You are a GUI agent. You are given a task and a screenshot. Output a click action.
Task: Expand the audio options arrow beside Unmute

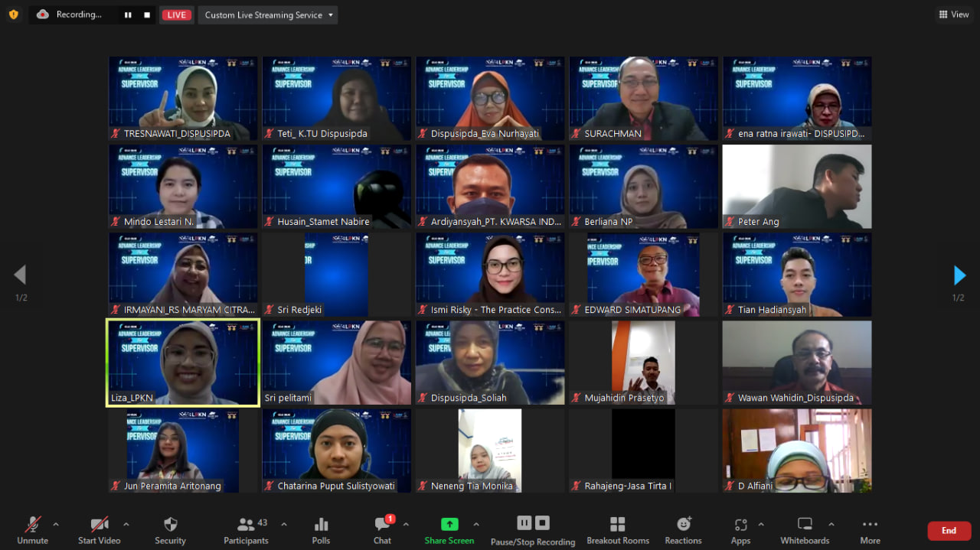(55, 525)
